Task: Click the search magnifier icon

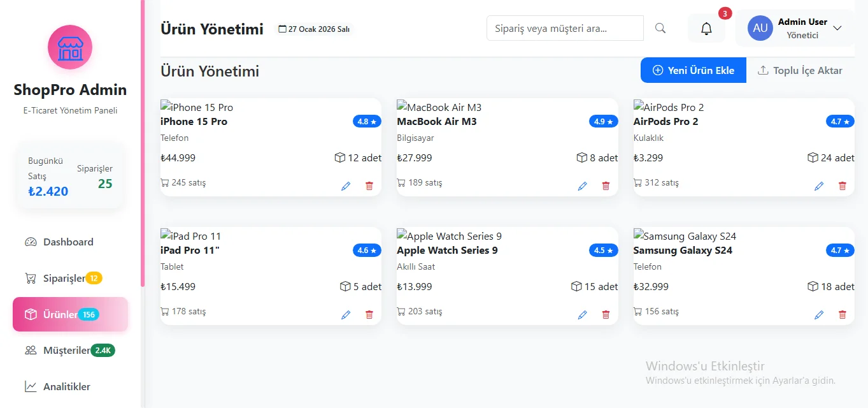Action: 660,28
